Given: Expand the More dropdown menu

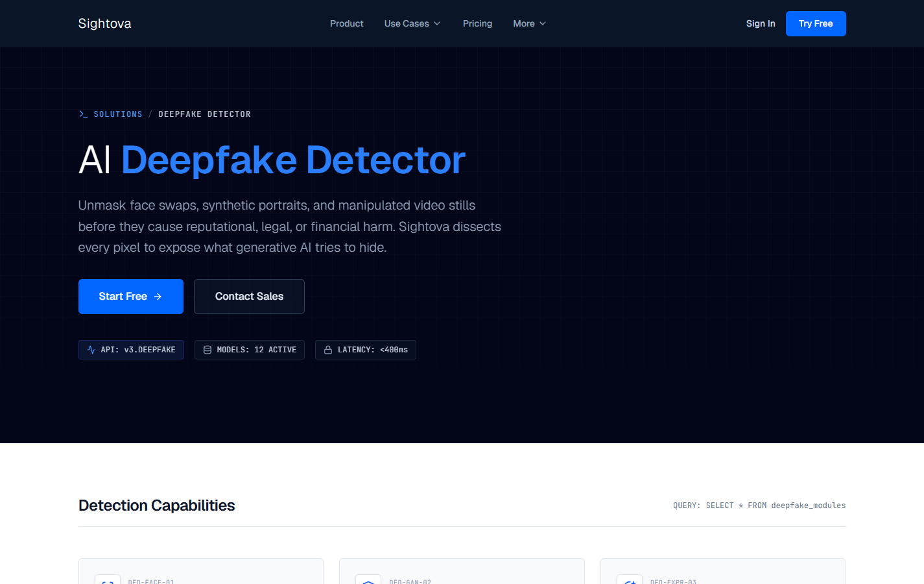Looking at the screenshot, I should tap(530, 23).
